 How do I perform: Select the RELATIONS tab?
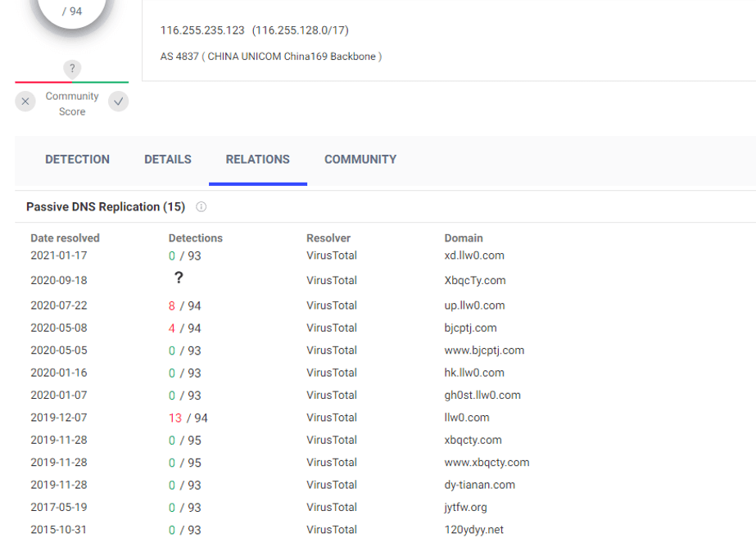pyautogui.click(x=257, y=160)
